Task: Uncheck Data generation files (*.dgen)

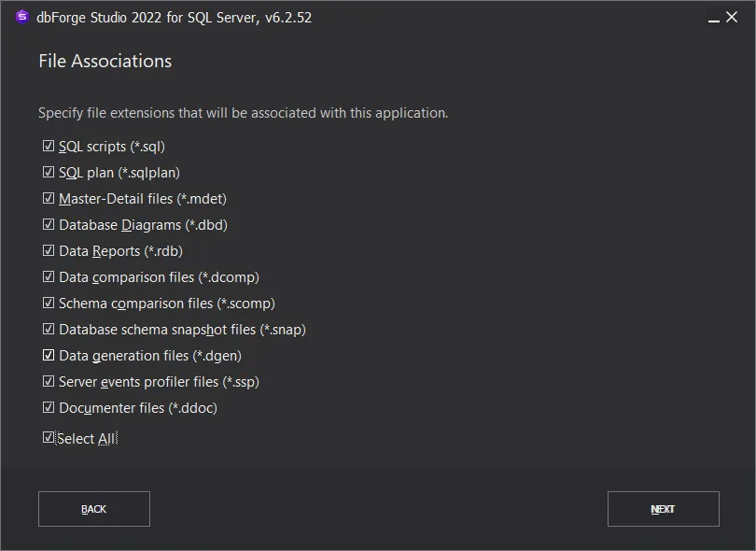Action: pyautogui.click(x=49, y=356)
